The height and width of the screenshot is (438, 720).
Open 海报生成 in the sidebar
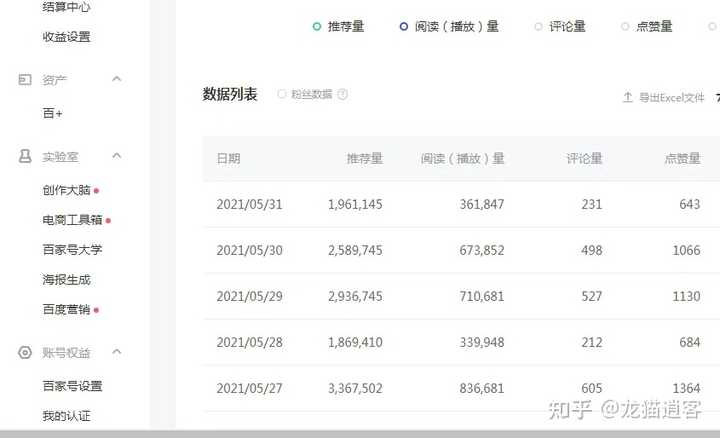point(66,280)
